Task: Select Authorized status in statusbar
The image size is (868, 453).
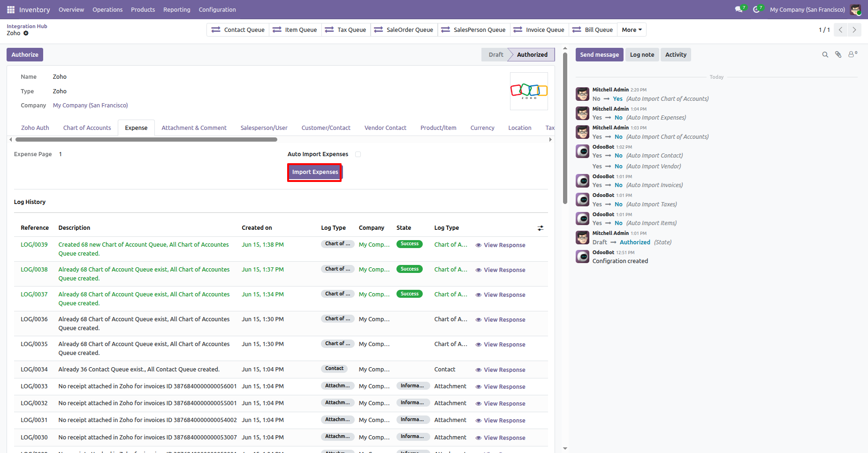Action: pyautogui.click(x=532, y=55)
